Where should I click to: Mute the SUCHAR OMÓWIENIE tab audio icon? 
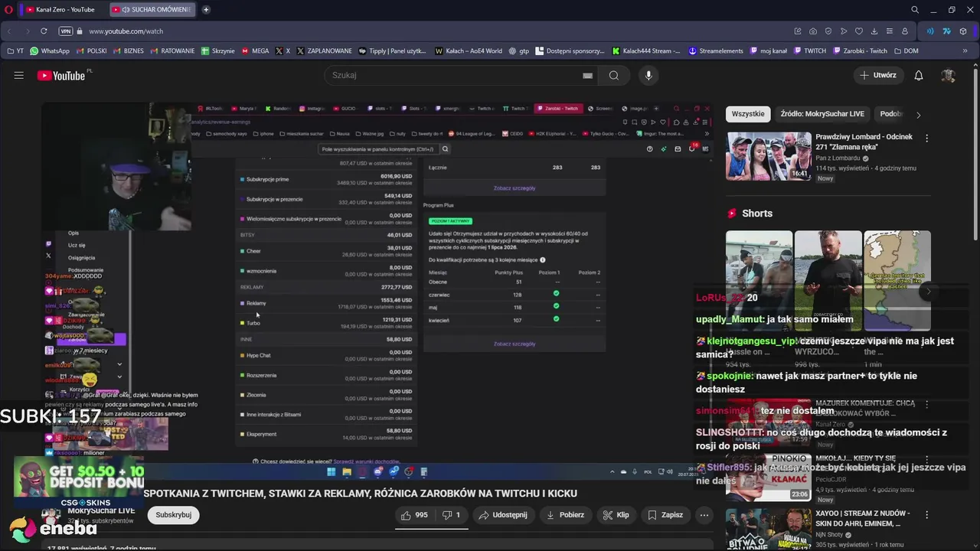coord(126,10)
